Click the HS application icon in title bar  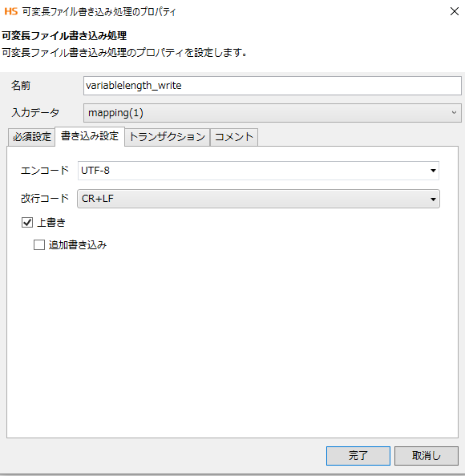(11, 11)
